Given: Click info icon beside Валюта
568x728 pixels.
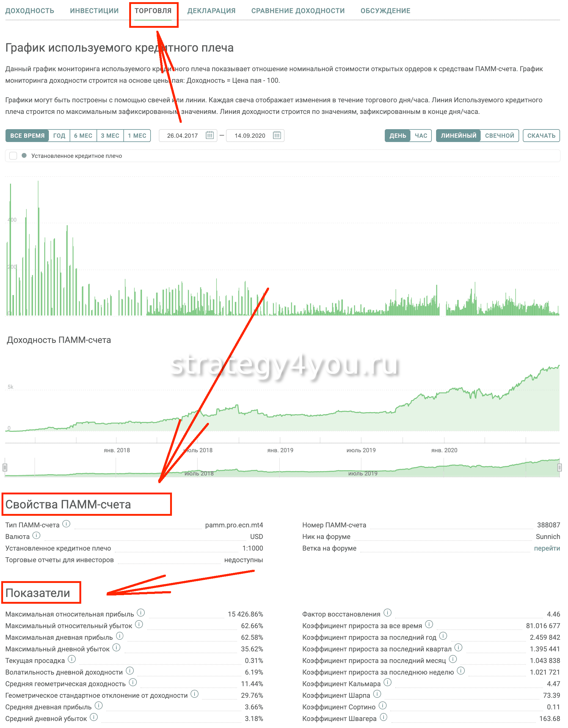Looking at the screenshot, I should pos(36,536).
